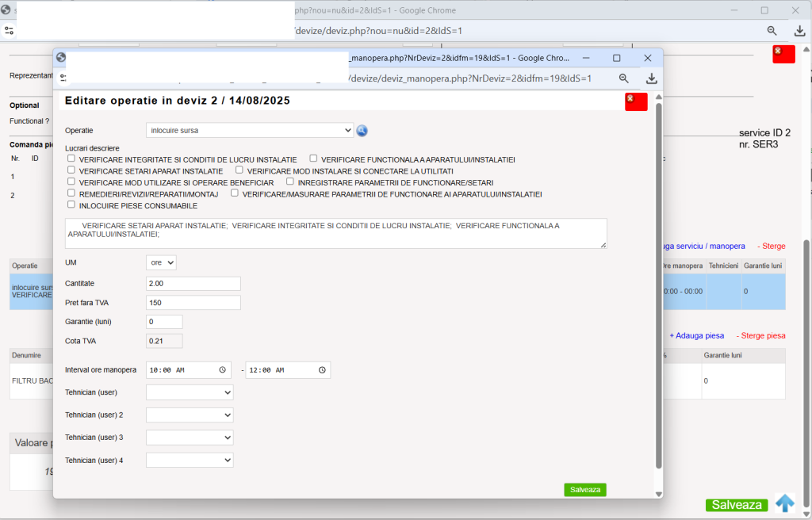812x520 pixels.
Task: Click the blue up-arrow icon at bottom right
Action: 784,503
